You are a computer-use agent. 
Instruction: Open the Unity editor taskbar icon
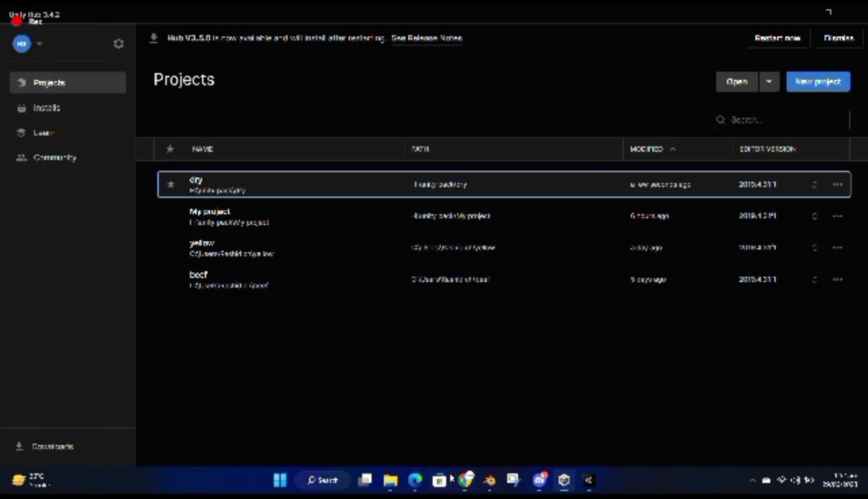(x=589, y=480)
